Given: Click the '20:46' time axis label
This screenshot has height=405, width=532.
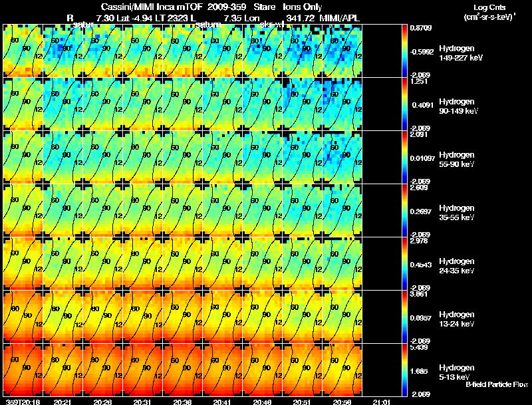Looking at the screenshot, I should pyautogui.click(x=262, y=402).
